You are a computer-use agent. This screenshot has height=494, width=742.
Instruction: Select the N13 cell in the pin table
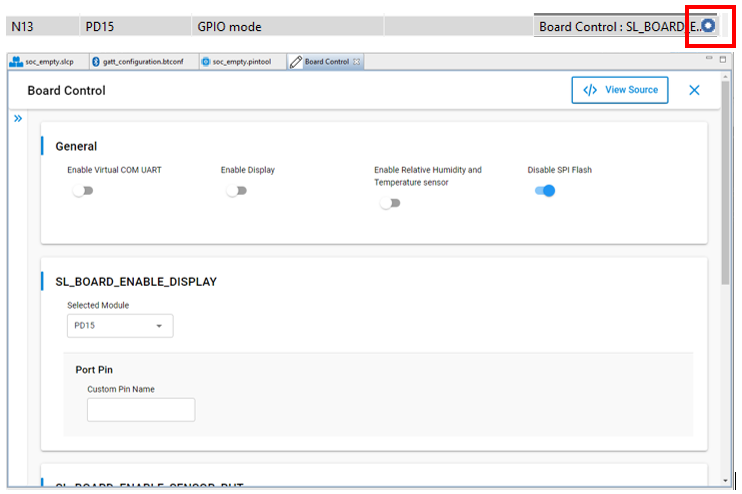click(42, 26)
